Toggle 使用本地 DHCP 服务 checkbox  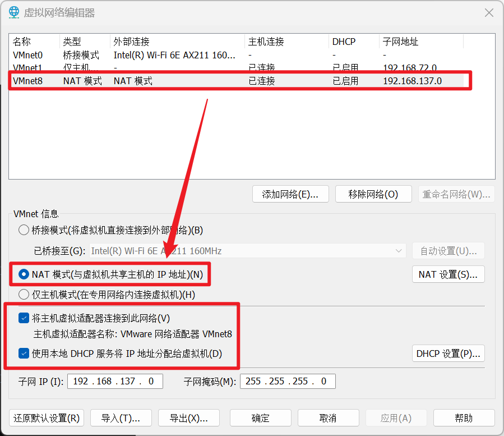pyautogui.click(x=24, y=354)
